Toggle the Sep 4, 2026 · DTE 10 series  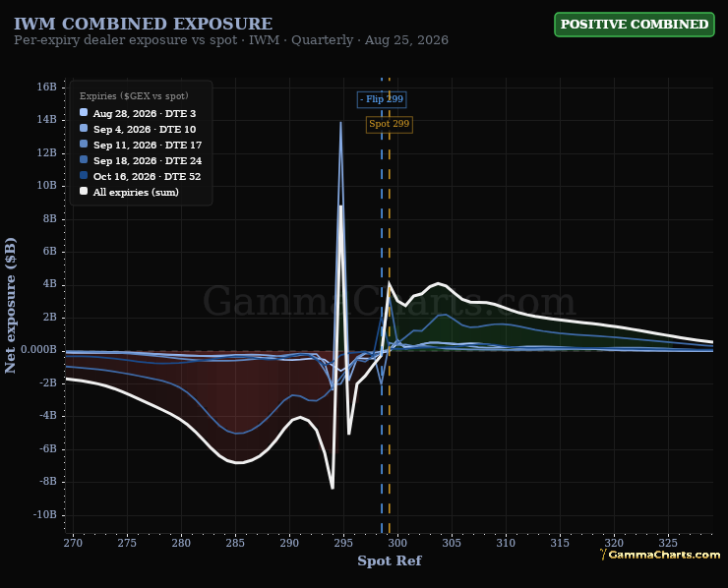click(138, 129)
